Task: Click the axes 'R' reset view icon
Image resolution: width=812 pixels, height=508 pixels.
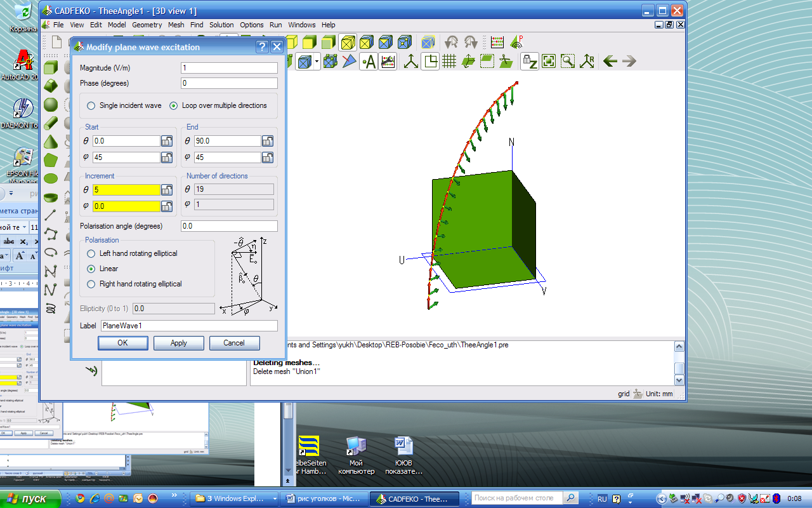Action: [x=587, y=62]
